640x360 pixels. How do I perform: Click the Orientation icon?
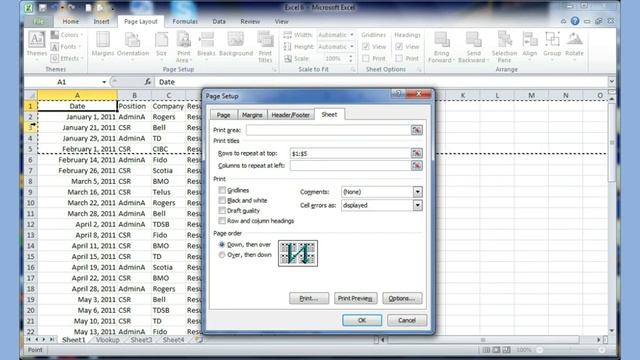(x=132, y=40)
